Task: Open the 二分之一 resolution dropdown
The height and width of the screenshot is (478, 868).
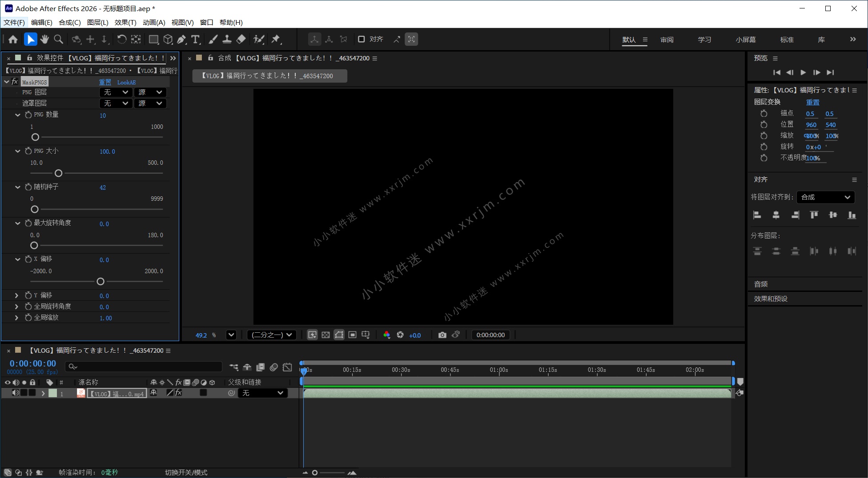Action: click(272, 335)
